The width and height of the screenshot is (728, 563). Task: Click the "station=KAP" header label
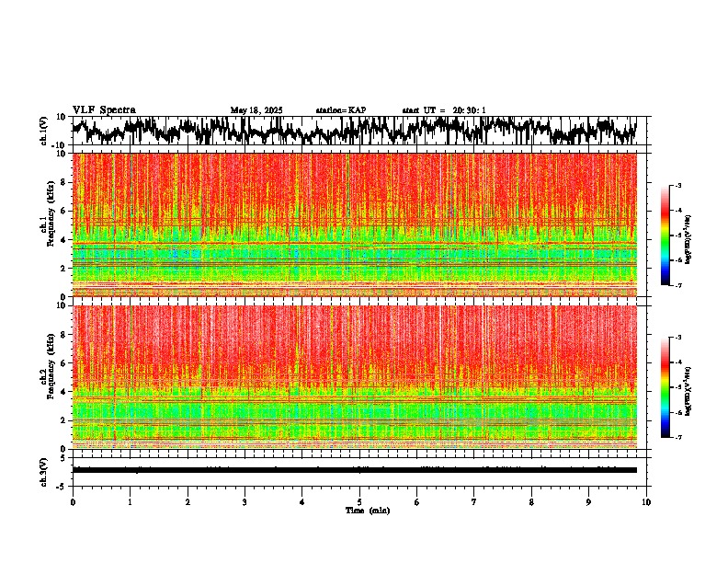341,110
